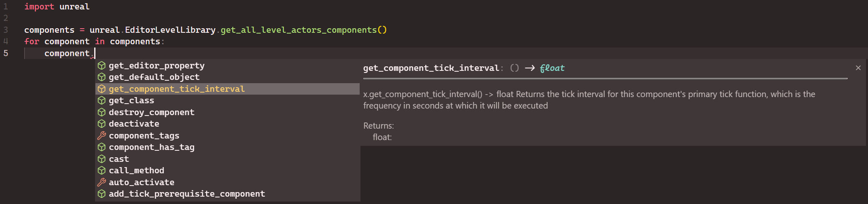Image resolution: width=868 pixels, height=204 pixels.
Task: Click the cube icon beside get_editor_property
Action: tap(102, 66)
